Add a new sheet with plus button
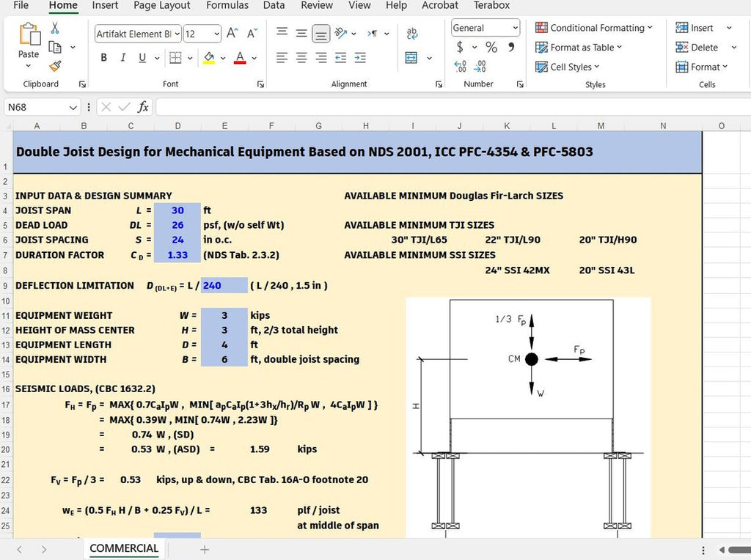Screen dimensions: 751x560 (205, 550)
